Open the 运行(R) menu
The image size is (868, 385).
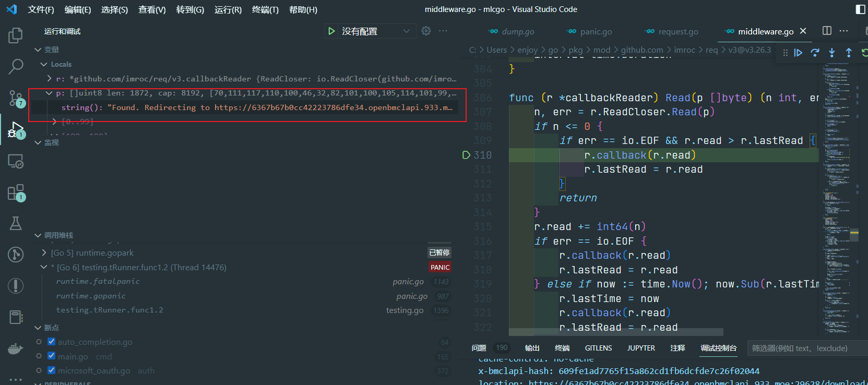pos(228,9)
